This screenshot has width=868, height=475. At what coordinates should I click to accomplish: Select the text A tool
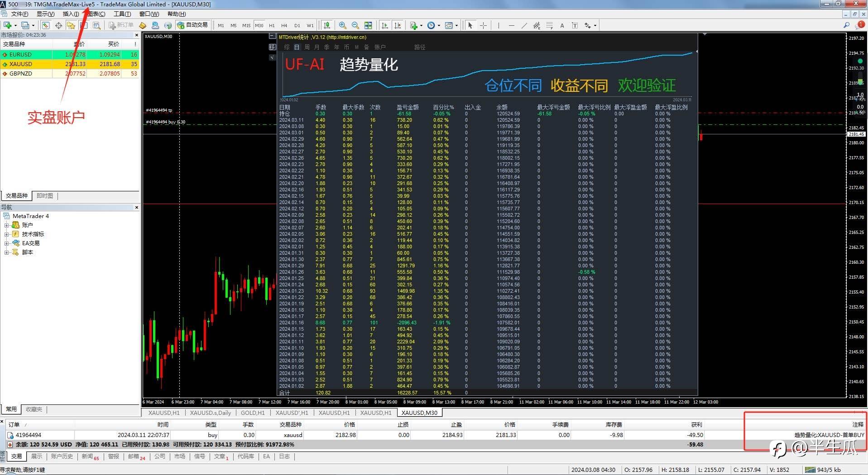point(562,25)
